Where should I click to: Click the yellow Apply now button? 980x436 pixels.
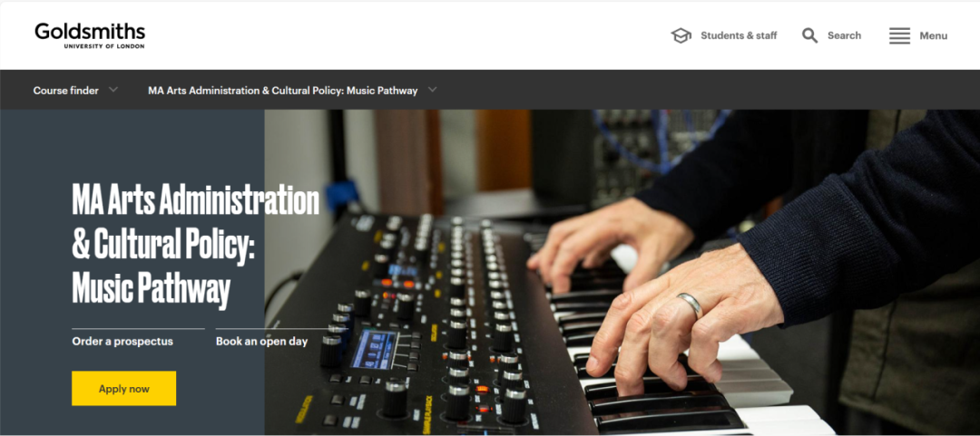(123, 389)
